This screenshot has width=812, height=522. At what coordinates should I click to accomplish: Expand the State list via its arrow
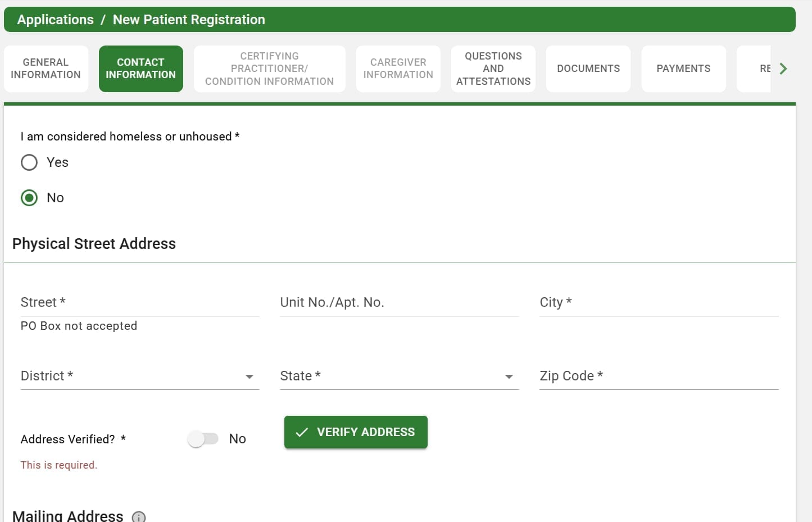509,376
